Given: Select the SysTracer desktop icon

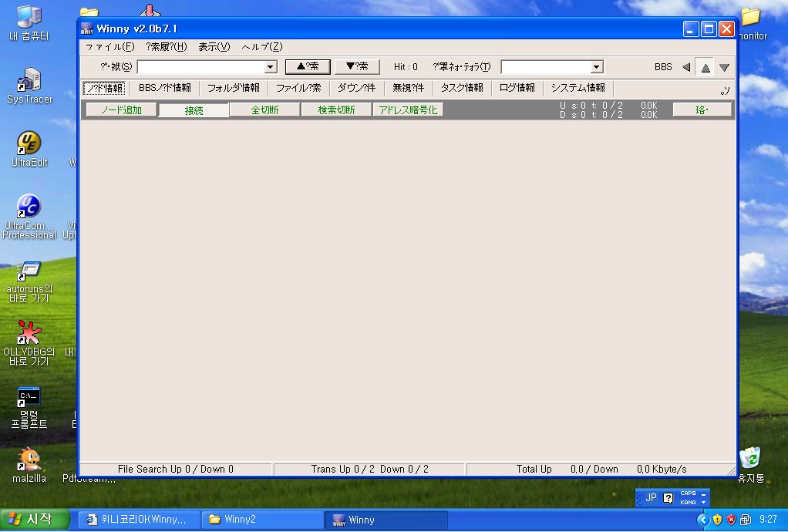Looking at the screenshot, I should point(29,86).
